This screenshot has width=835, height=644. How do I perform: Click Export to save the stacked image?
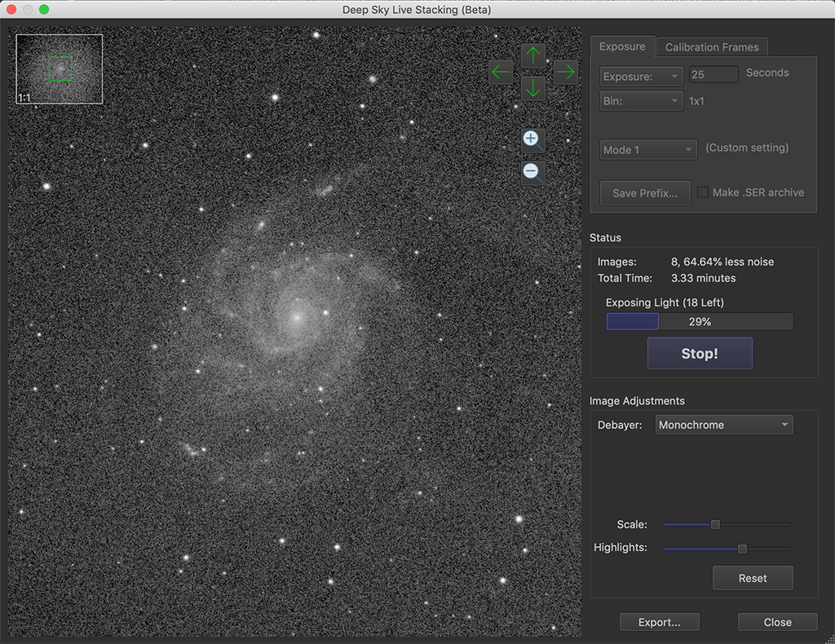659,621
